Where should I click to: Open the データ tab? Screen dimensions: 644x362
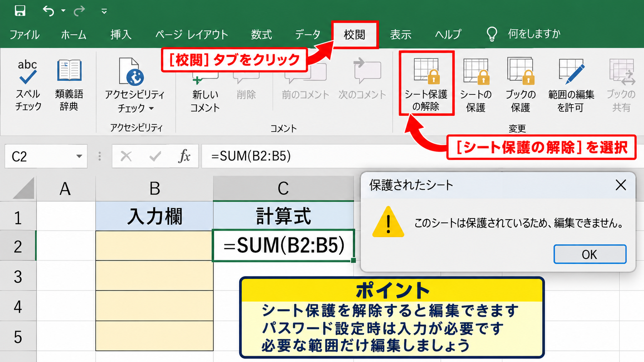tap(307, 35)
